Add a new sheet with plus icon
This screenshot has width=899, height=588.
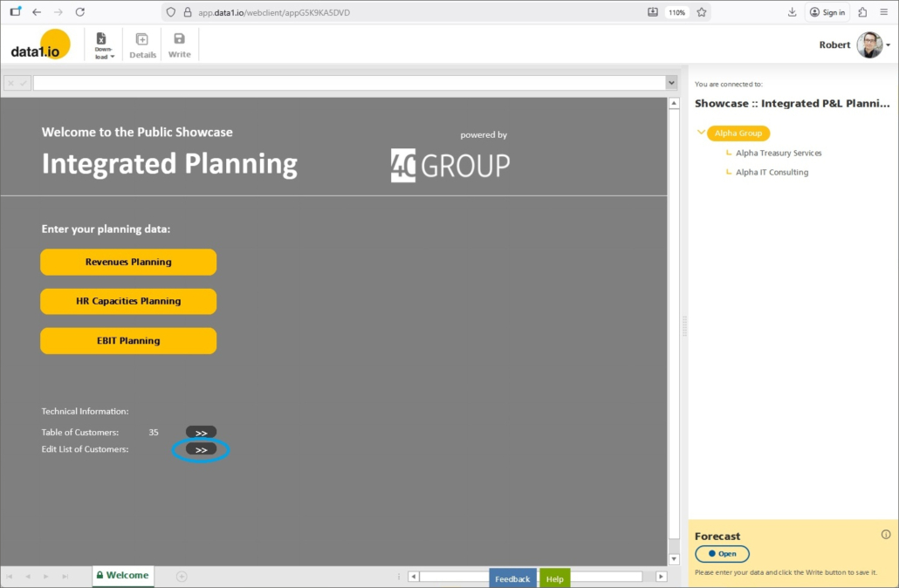[x=182, y=576]
